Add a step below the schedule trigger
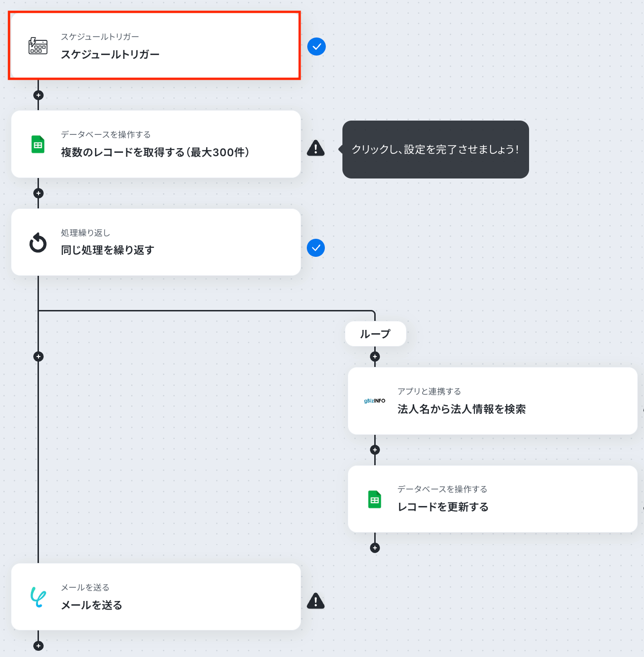Image resolution: width=644 pixels, height=657 pixels. click(x=38, y=95)
